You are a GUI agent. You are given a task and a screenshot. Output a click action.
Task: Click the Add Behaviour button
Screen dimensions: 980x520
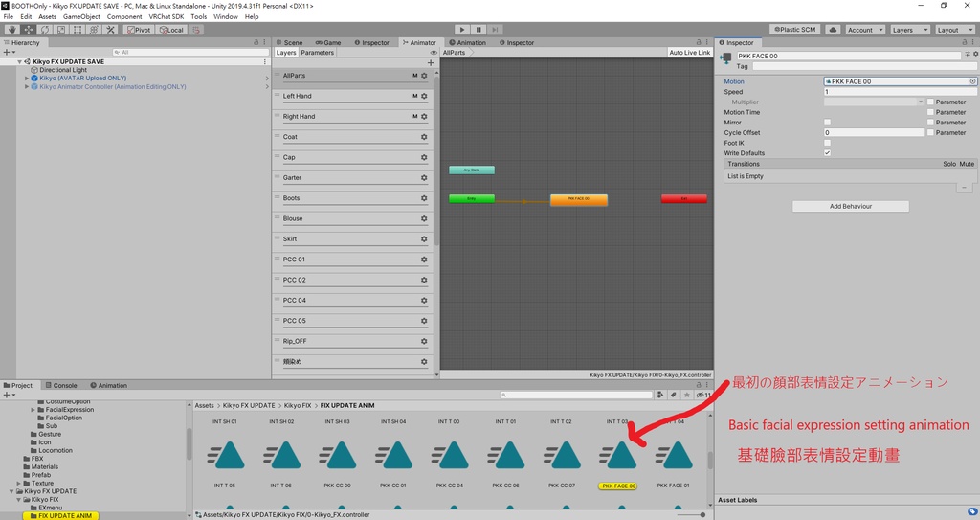851,206
